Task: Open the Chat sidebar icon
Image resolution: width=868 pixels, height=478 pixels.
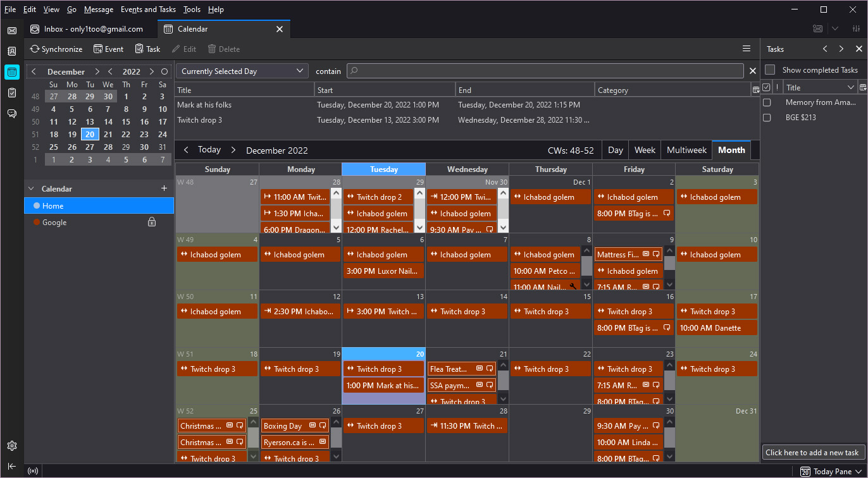Action: [x=12, y=113]
